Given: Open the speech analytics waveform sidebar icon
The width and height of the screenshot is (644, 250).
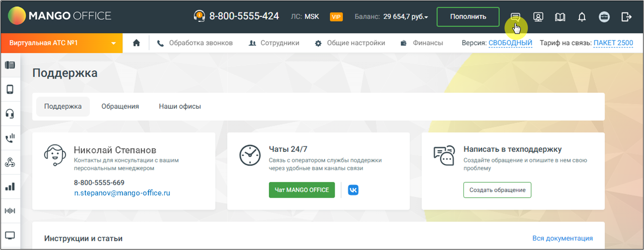Looking at the screenshot, I should [10, 211].
